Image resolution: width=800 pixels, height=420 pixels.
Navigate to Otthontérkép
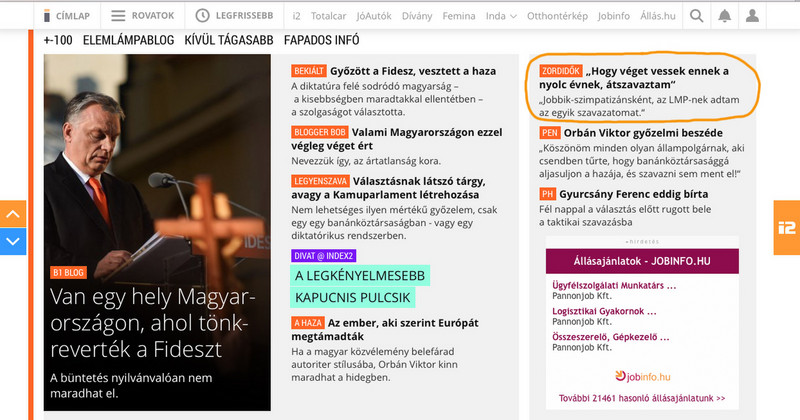click(557, 16)
